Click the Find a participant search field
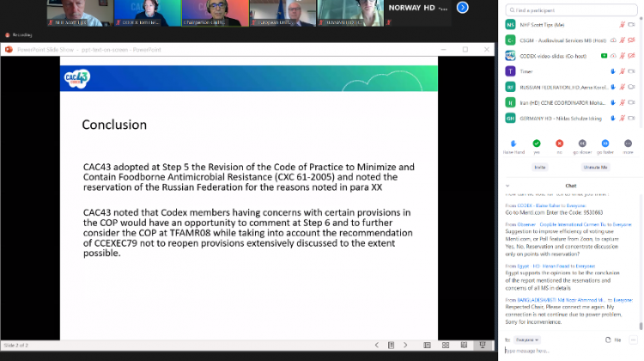The image size is (644, 361). (571, 8)
